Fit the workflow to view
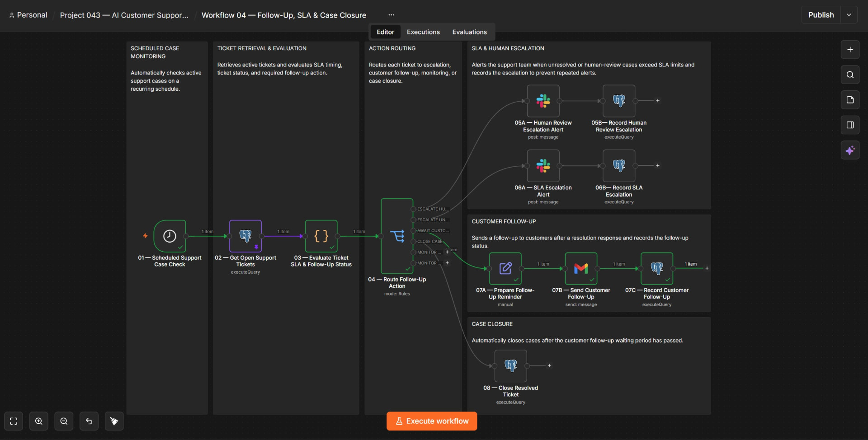The width and height of the screenshot is (868, 440). click(14, 421)
